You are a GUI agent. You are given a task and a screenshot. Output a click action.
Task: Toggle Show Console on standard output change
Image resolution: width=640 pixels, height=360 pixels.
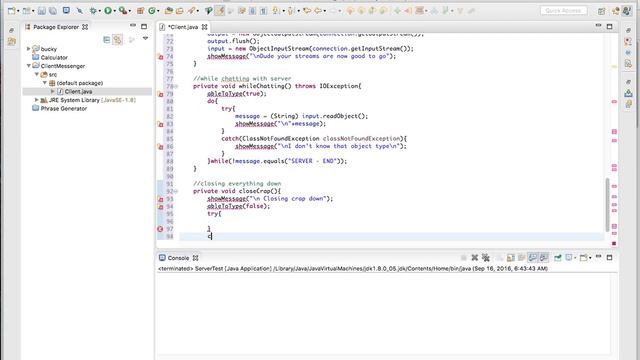(533, 258)
